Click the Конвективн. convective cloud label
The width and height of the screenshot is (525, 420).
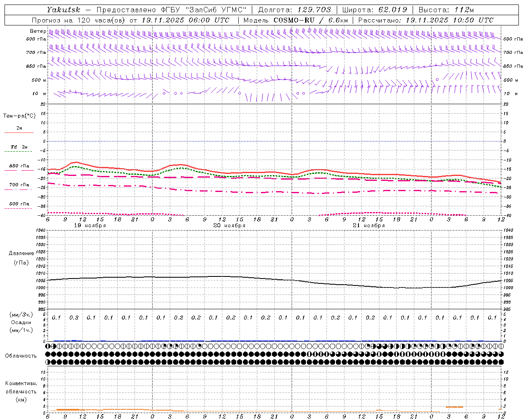(21, 383)
